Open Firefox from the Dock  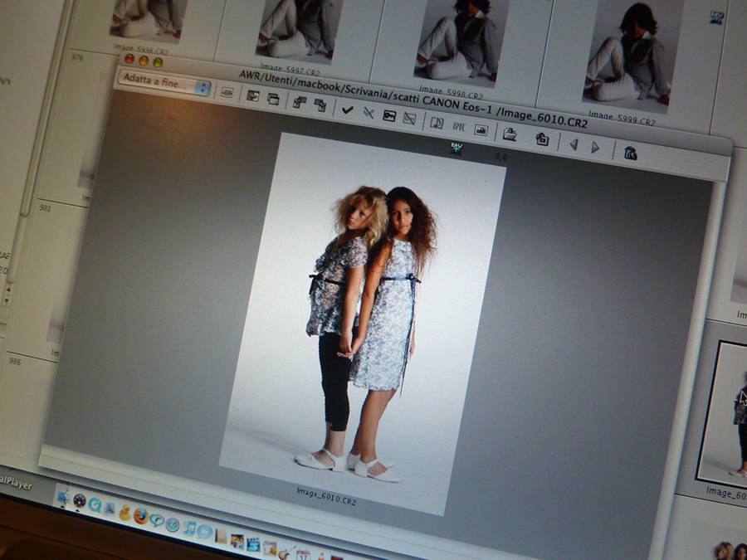[x=140, y=515]
